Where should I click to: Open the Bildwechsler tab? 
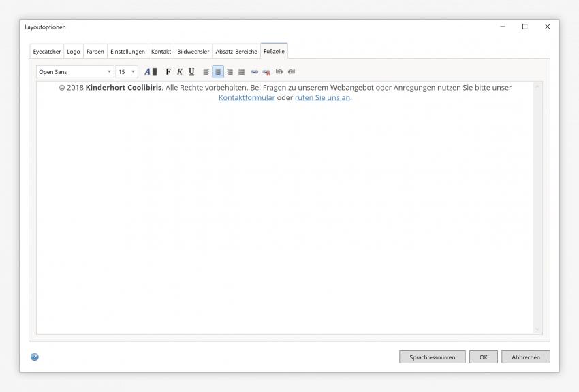click(x=193, y=52)
